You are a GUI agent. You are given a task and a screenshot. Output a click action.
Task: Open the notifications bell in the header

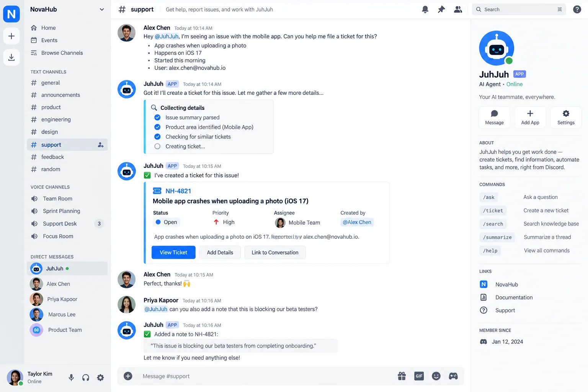click(x=425, y=10)
